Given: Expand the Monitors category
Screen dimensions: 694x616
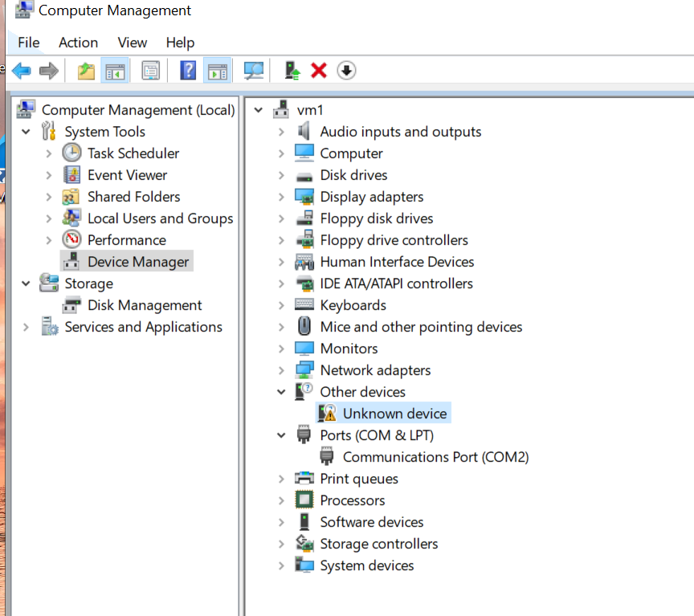Looking at the screenshot, I should click(281, 349).
